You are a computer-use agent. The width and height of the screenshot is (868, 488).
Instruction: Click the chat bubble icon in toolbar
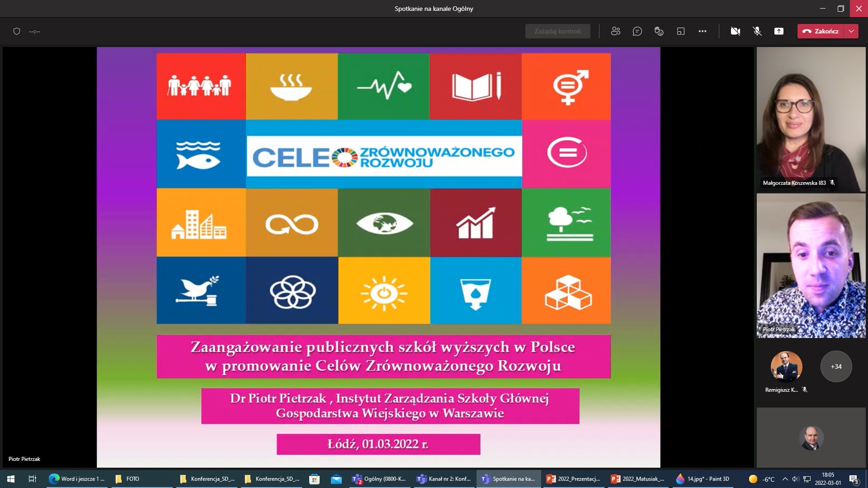[x=637, y=31]
